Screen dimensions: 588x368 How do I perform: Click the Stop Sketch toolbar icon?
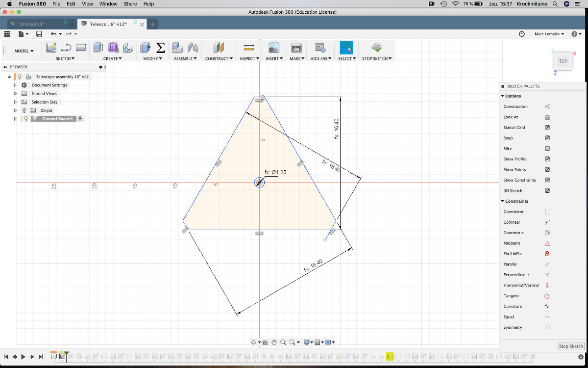376,48
